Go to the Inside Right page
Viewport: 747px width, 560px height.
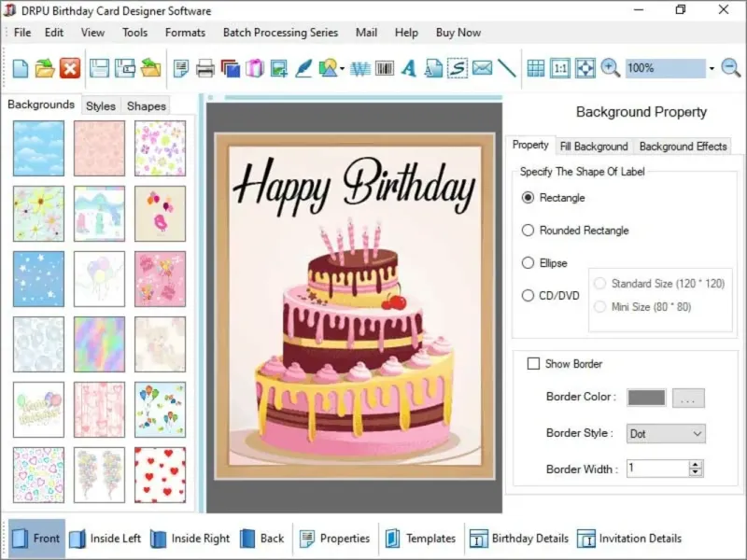click(x=190, y=539)
